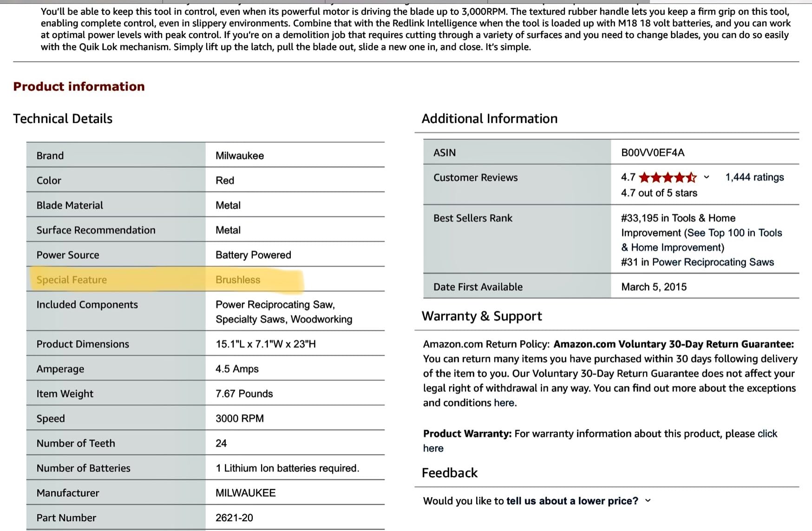The image size is (812, 531).
Task: Expand the tell us about a lower price chevron
Action: coord(648,501)
